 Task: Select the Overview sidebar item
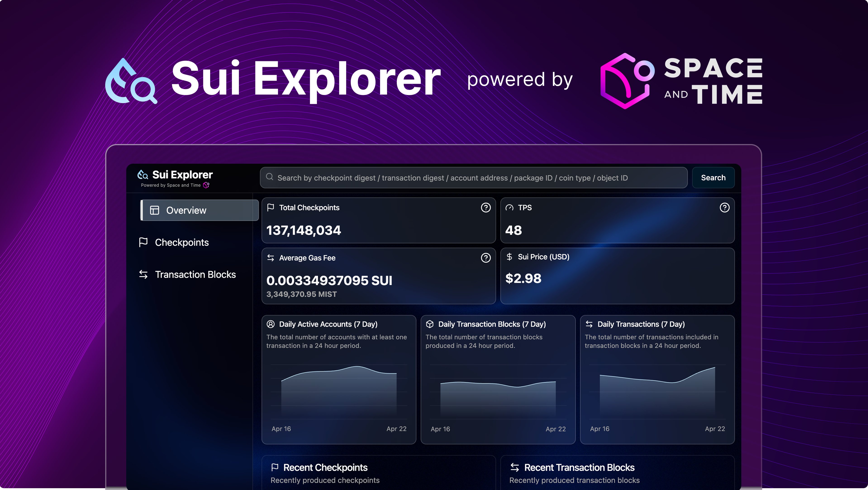(x=200, y=210)
